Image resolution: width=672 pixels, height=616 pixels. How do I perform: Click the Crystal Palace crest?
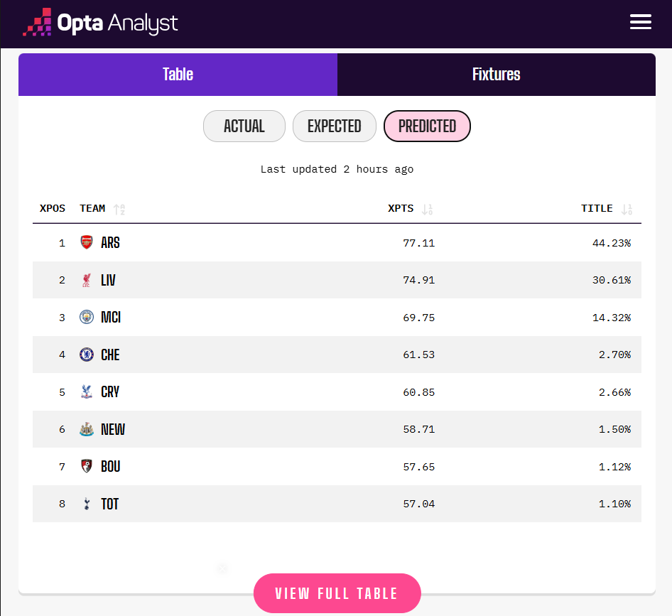coord(87,392)
